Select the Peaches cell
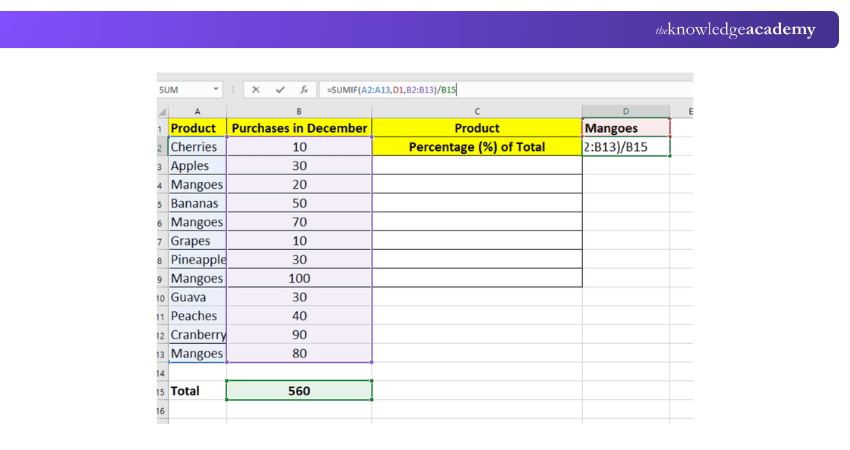 click(197, 316)
